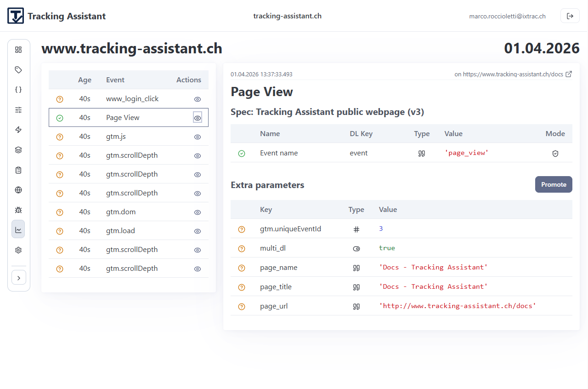Open the settings gear in sidebar
Screen dimensions: 588x389
pos(18,250)
